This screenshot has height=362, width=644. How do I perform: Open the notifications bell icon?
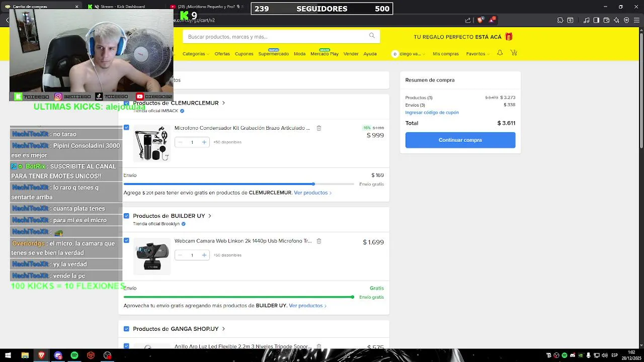[500, 53]
